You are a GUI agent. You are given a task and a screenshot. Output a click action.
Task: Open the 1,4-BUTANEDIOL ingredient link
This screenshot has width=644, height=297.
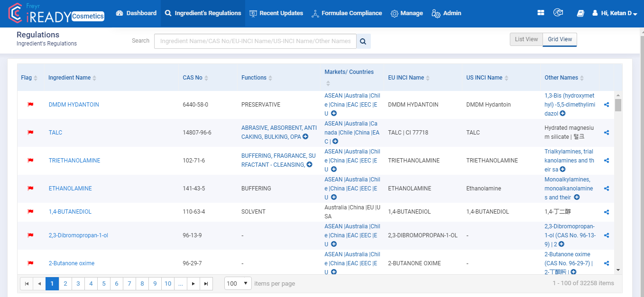click(70, 212)
